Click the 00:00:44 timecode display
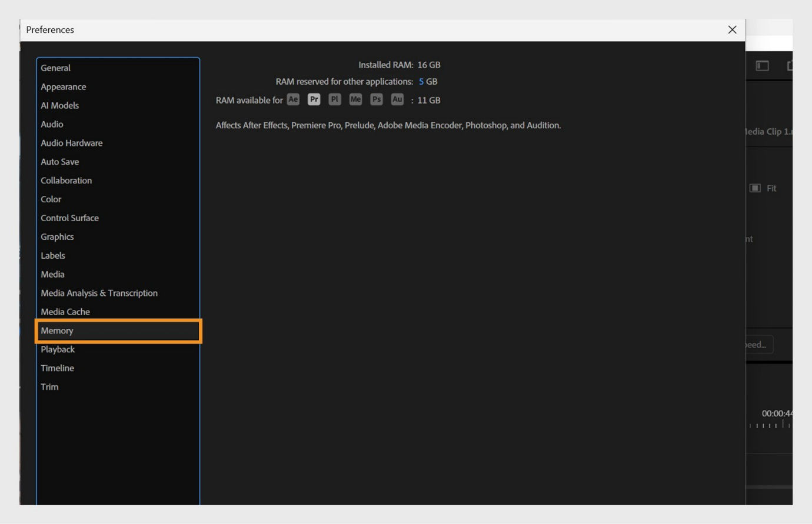Image resolution: width=812 pixels, height=524 pixels. click(777, 413)
